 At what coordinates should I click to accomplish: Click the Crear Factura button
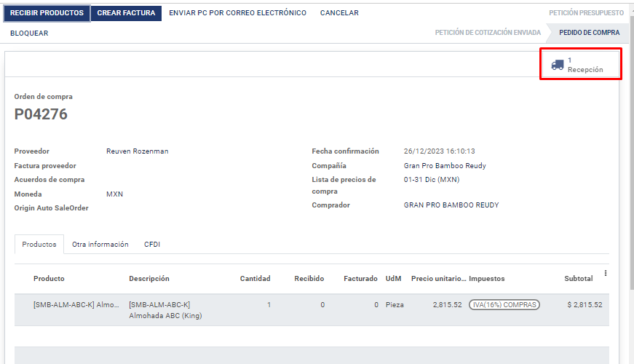pyautogui.click(x=126, y=13)
